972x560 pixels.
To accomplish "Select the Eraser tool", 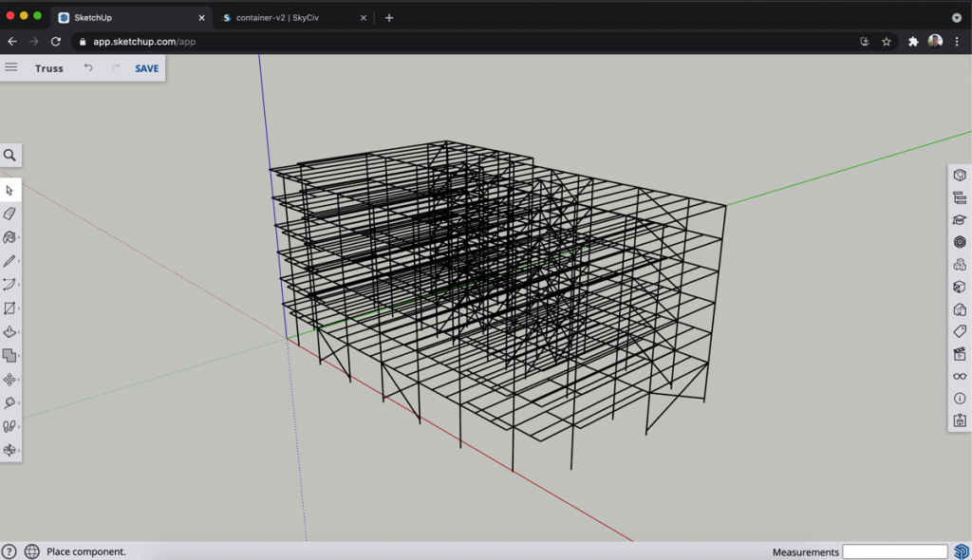I will click(x=9, y=214).
